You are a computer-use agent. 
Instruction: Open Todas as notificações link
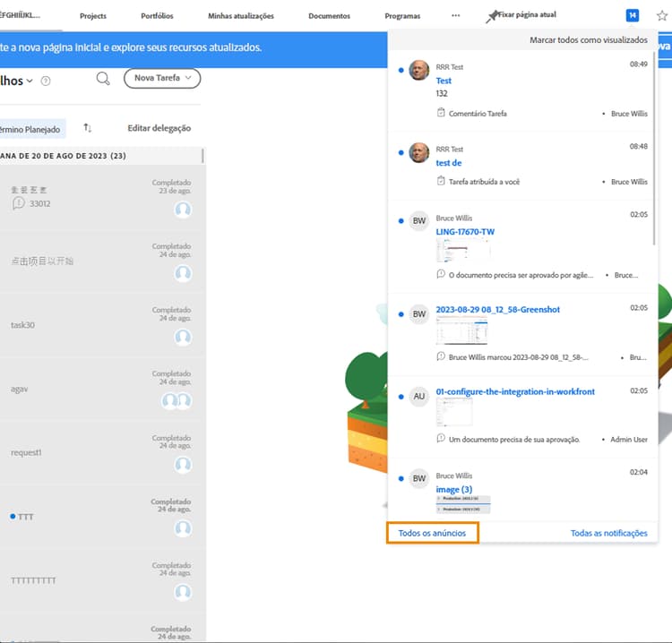608,533
